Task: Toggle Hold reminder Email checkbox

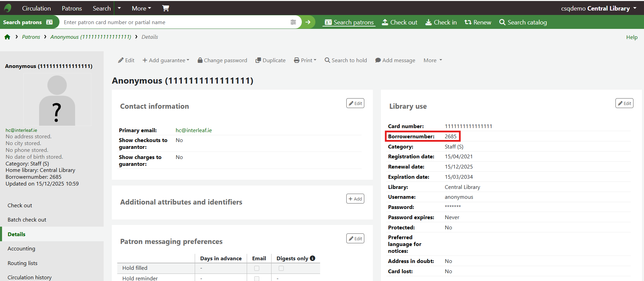Action: coord(257,278)
